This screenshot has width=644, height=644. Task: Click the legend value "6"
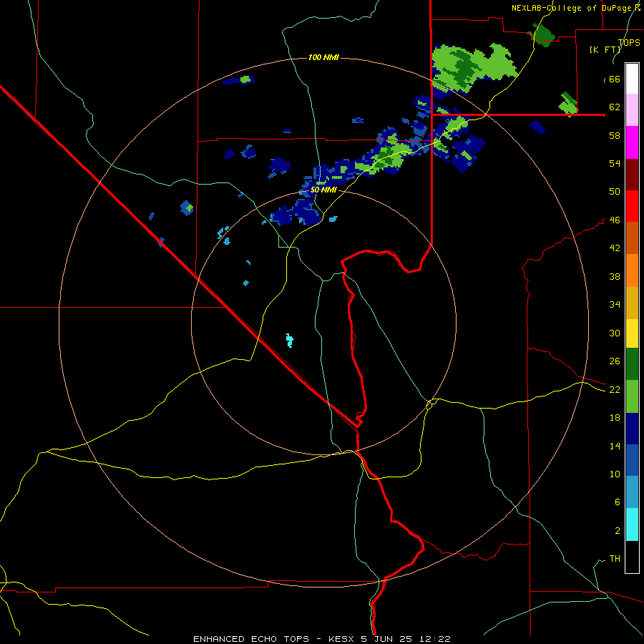point(617,502)
